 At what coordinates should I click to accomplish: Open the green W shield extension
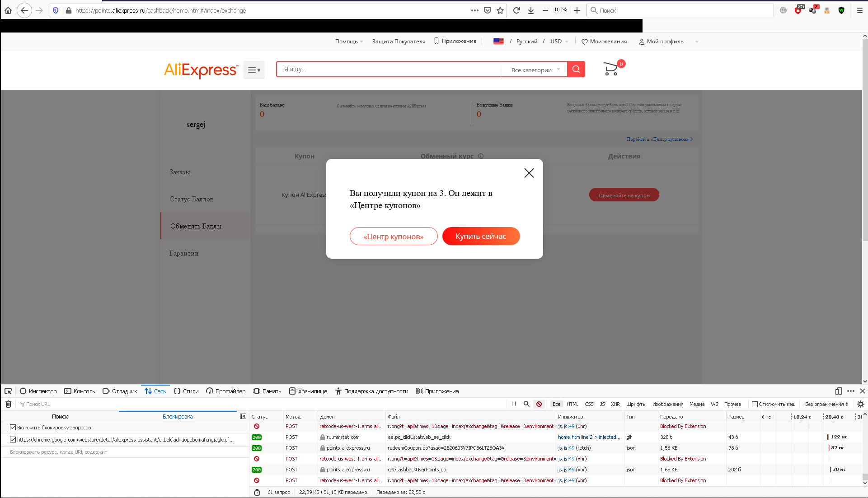point(841,10)
